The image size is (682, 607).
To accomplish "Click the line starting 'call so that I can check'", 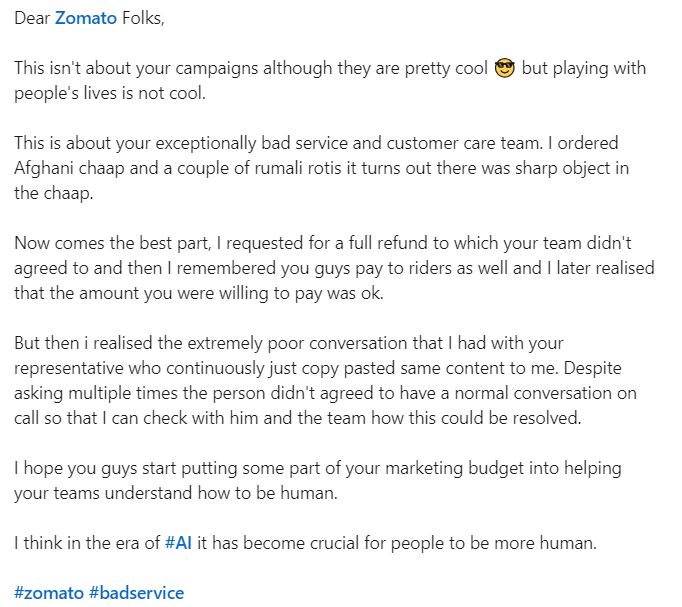I will tap(298, 418).
